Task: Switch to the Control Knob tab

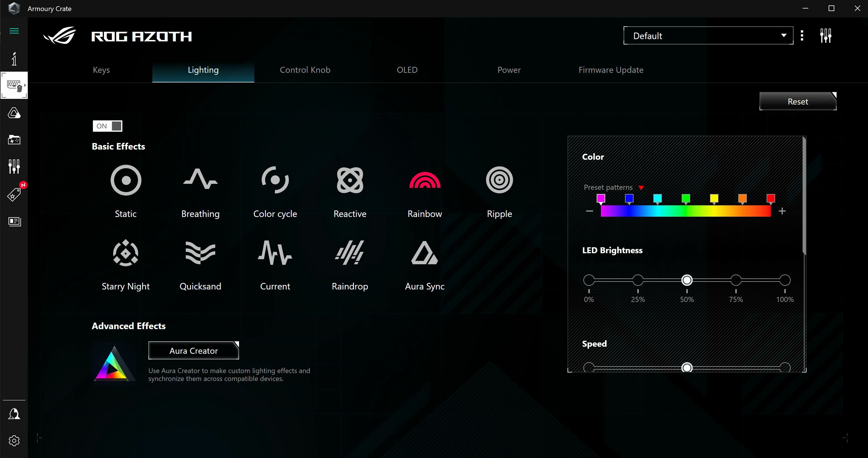Action: [305, 70]
